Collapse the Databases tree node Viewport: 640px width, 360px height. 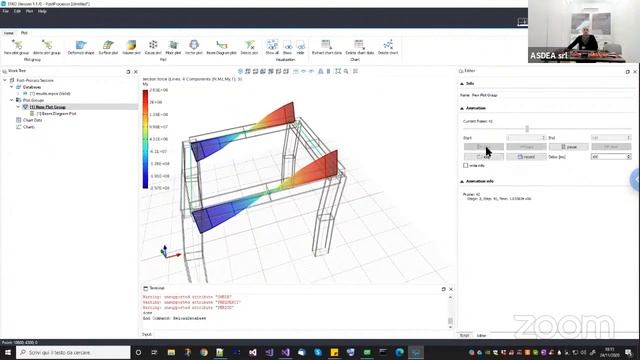(x=12, y=87)
